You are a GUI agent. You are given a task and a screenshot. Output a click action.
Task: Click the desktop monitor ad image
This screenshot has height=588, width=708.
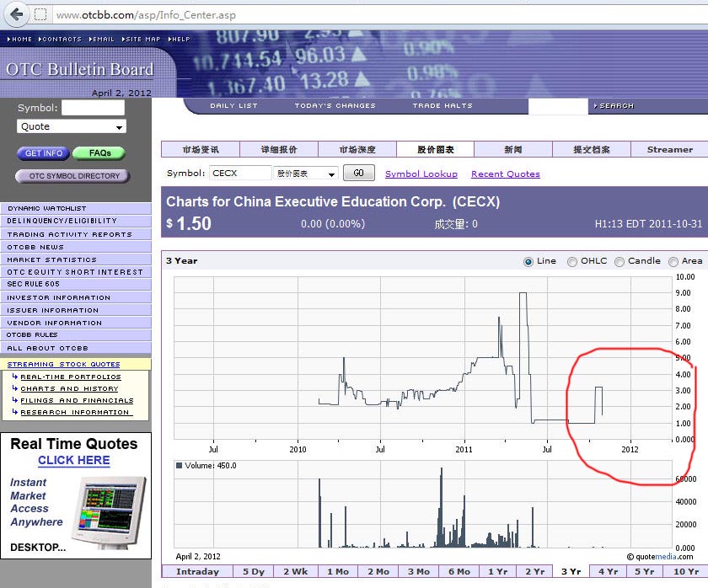109,512
